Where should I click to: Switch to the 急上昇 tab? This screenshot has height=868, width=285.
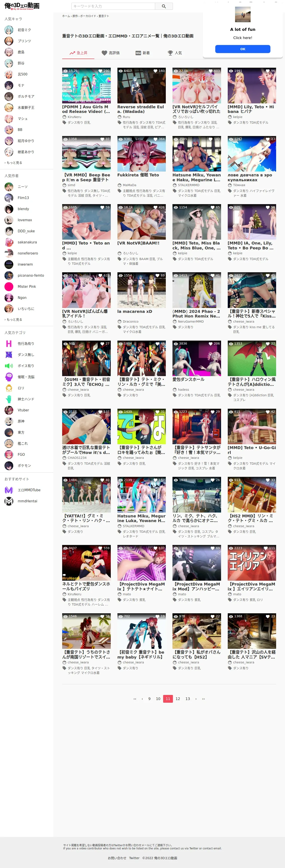78,53
